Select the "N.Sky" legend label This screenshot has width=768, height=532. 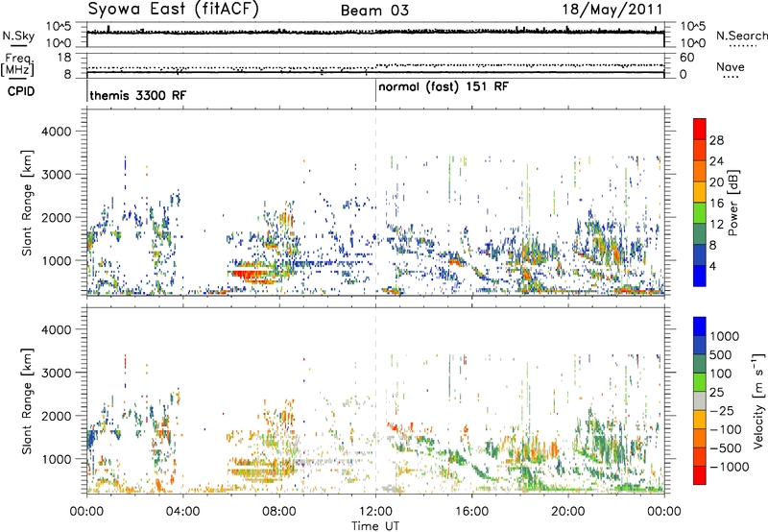pyautogui.click(x=18, y=36)
